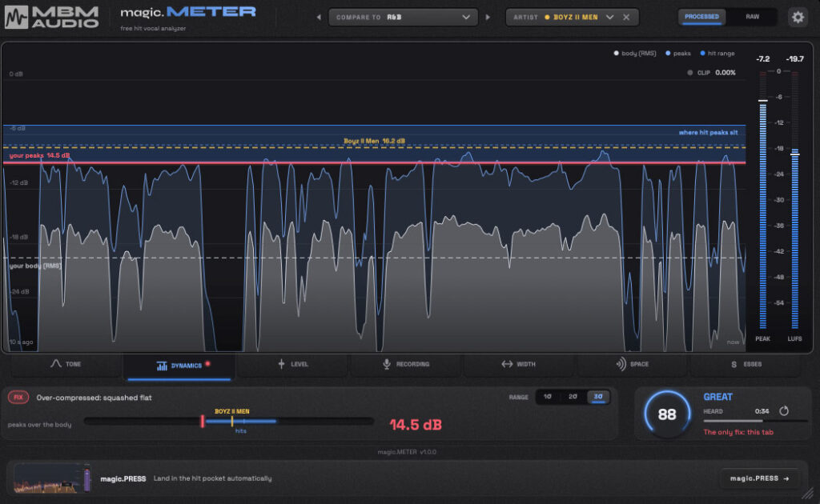This screenshot has height=504, width=820.
Task: Click the Width arrows icon
Action: tap(507, 364)
